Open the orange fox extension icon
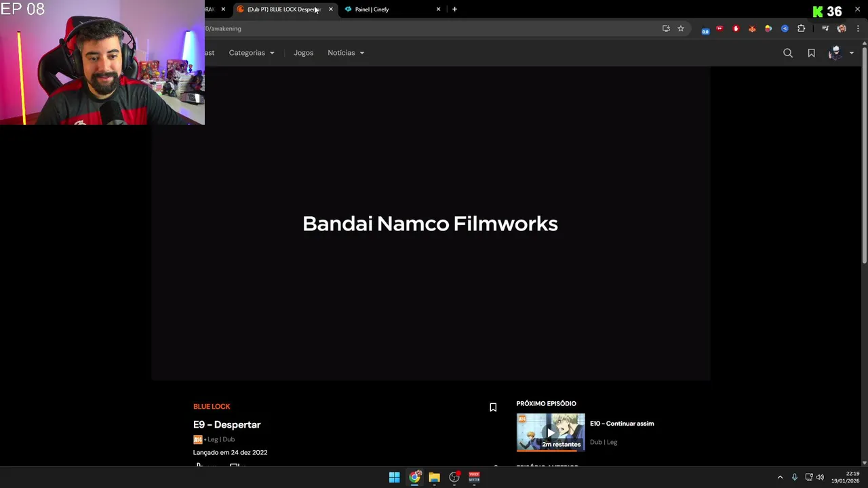Screen dimensions: 868x488 tap(752, 28)
